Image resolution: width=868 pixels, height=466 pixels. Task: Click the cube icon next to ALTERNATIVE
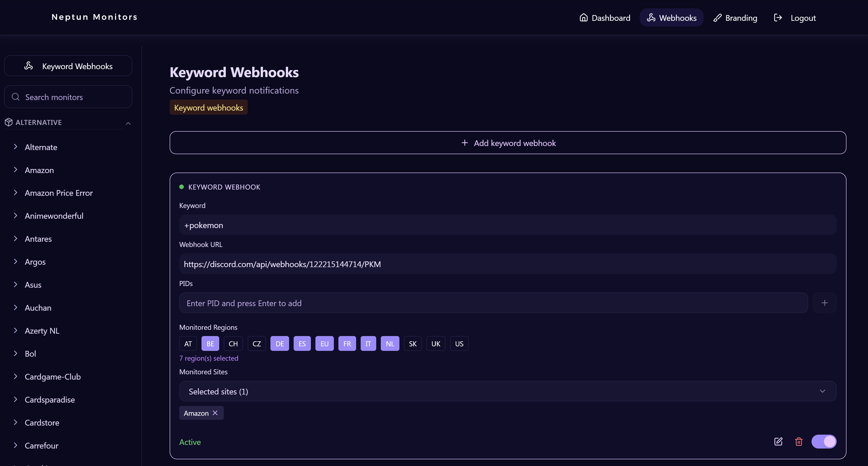point(9,122)
